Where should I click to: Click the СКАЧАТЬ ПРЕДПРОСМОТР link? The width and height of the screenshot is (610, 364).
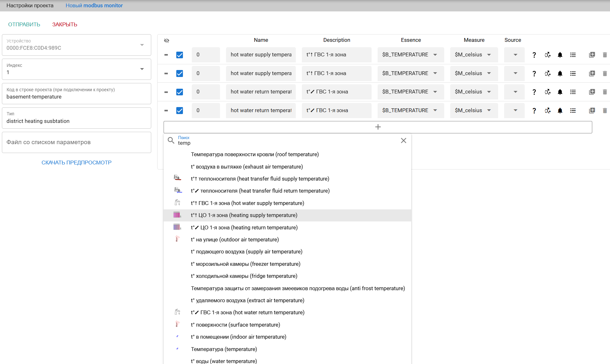pyautogui.click(x=76, y=163)
